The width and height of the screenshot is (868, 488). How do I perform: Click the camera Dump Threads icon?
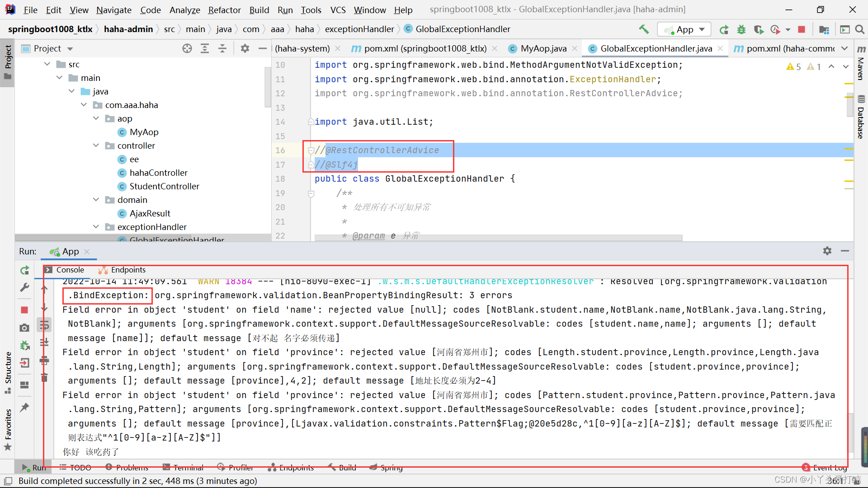coord(24,328)
